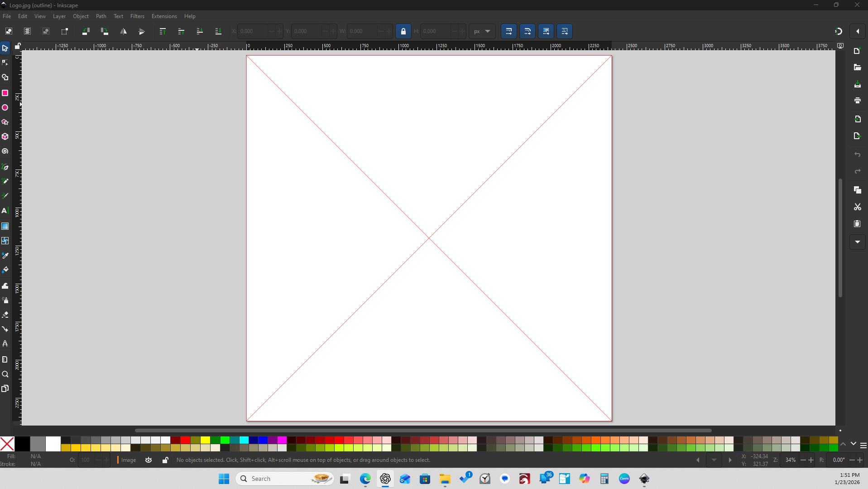Select the 3D Box tool
The height and width of the screenshot is (489, 868).
click(x=5, y=137)
